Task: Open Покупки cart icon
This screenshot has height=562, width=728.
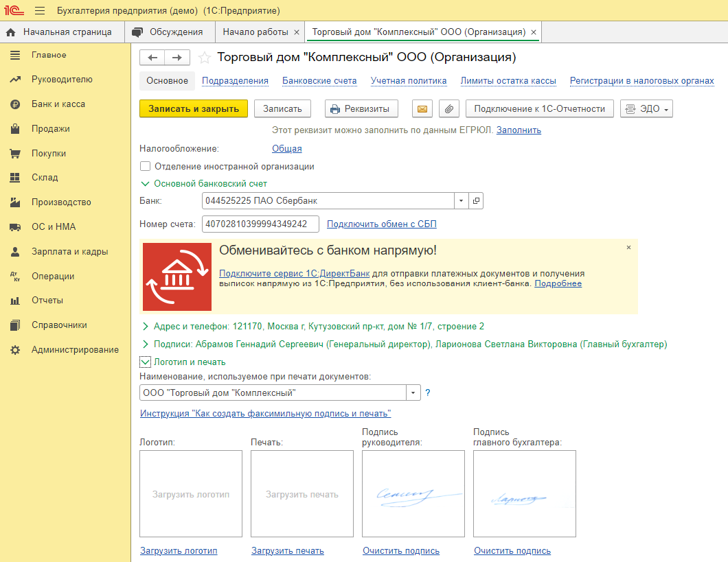Action: click(15, 154)
